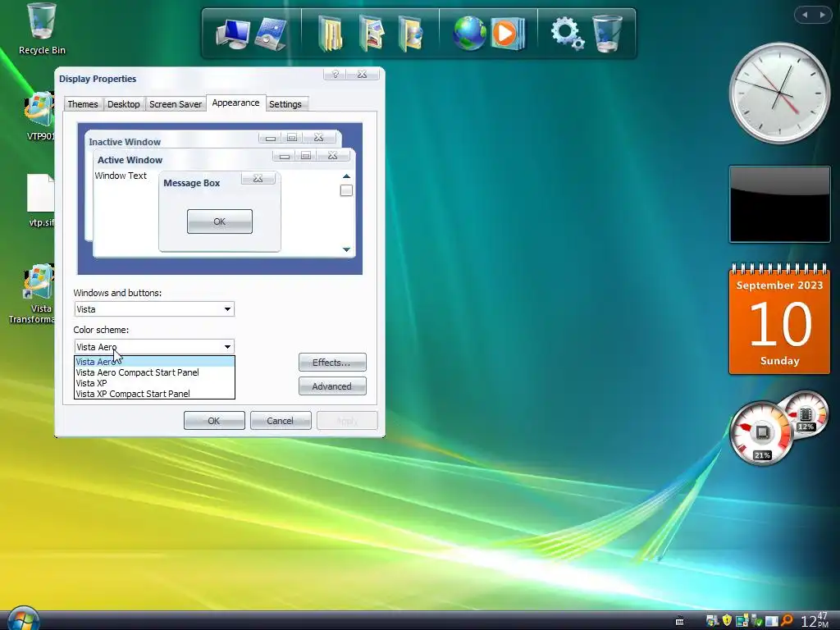Select the Recycle Bin desktop icon
840x630 pixels.
(42, 30)
